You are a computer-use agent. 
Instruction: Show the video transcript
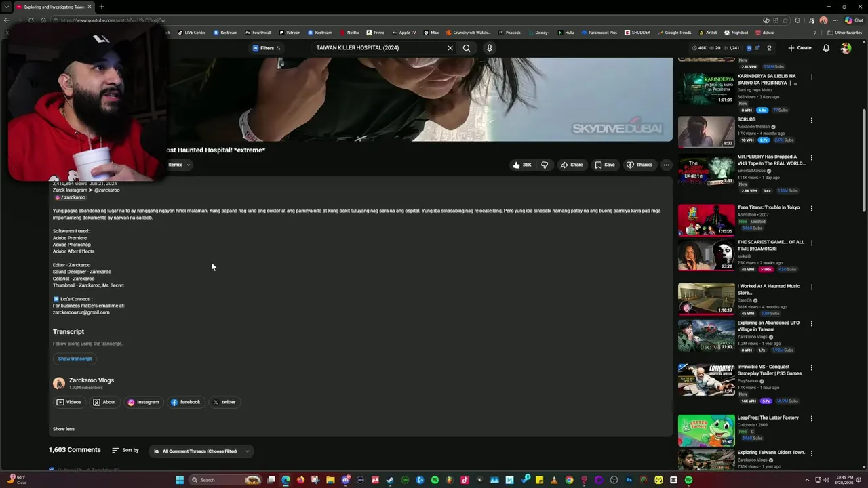[x=75, y=359]
